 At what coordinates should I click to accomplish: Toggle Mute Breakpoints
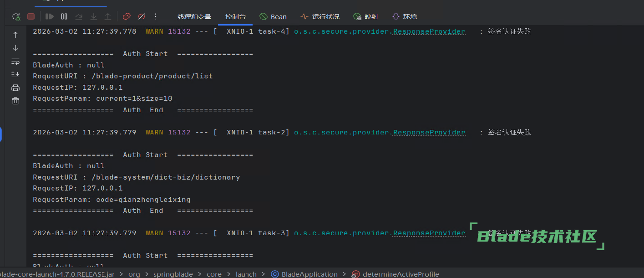click(141, 16)
